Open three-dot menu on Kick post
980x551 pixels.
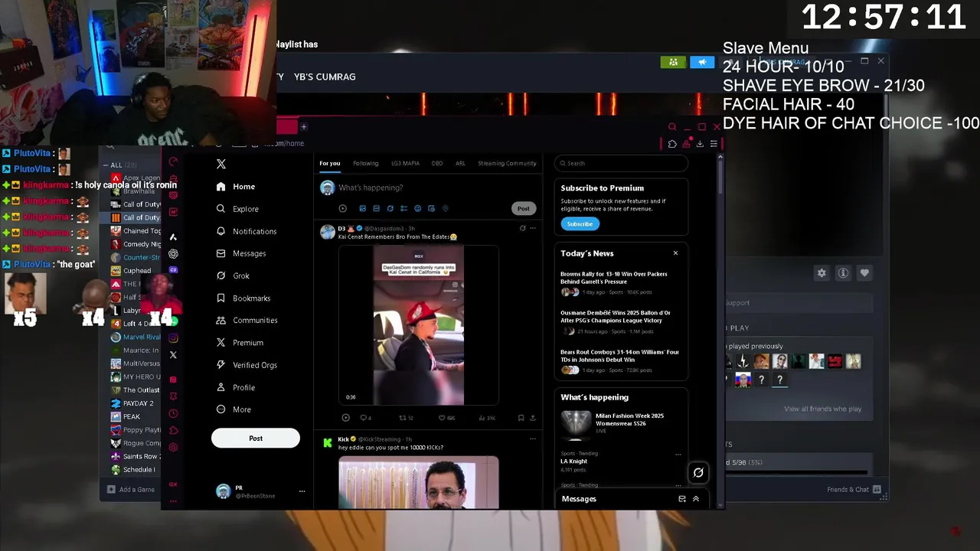tap(533, 439)
